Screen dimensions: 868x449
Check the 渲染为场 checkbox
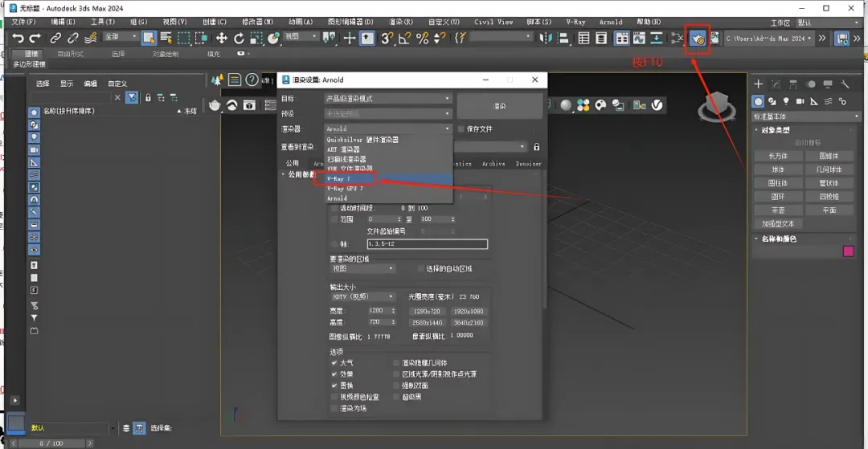point(334,408)
